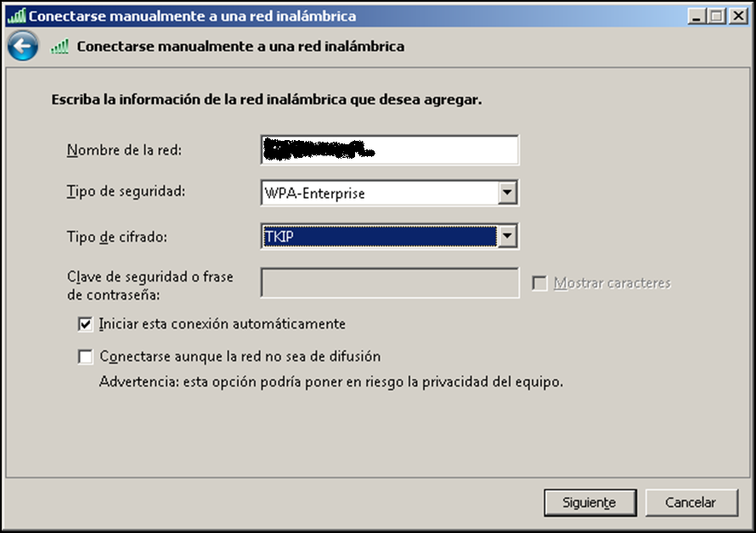Click the signal bars icon beside the header
Viewport: 756px width, 533px height.
coord(59,47)
